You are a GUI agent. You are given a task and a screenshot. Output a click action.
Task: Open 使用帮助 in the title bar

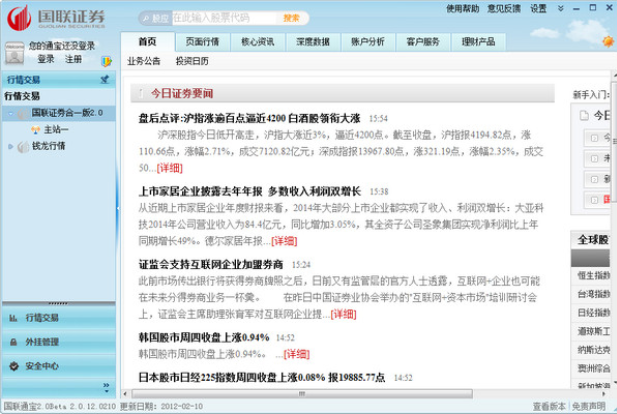tap(463, 9)
